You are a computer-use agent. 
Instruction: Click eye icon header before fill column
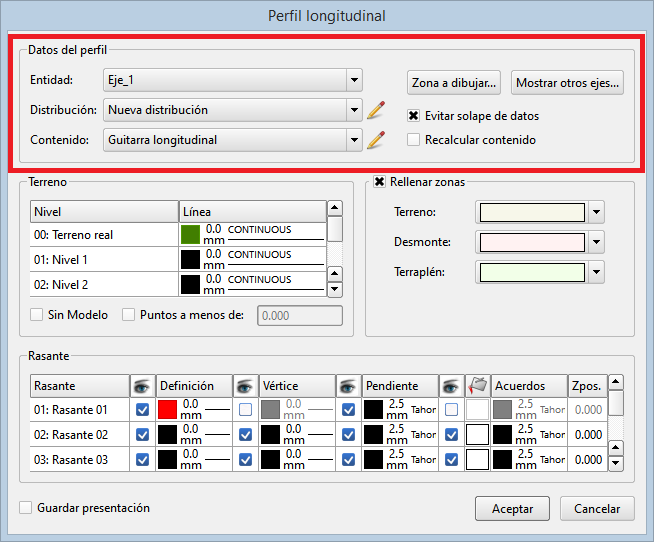pyautogui.click(x=451, y=386)
